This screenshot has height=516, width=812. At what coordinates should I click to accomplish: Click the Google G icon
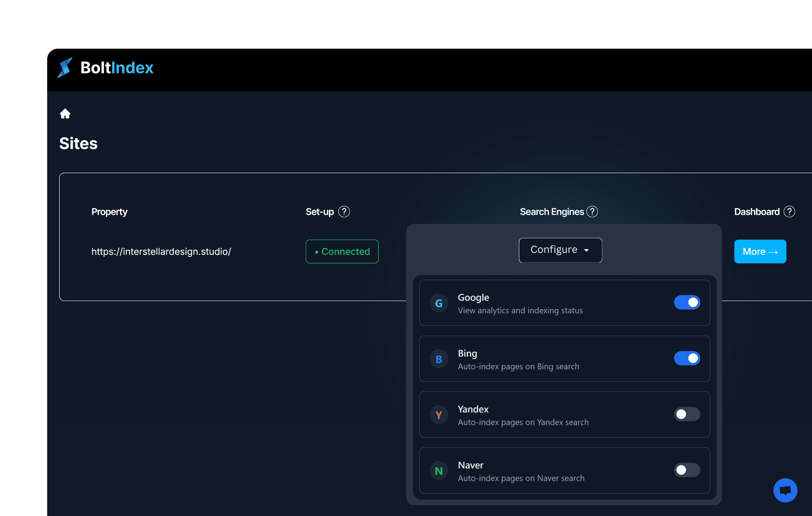pyautogui.click(x=439, y=303)
